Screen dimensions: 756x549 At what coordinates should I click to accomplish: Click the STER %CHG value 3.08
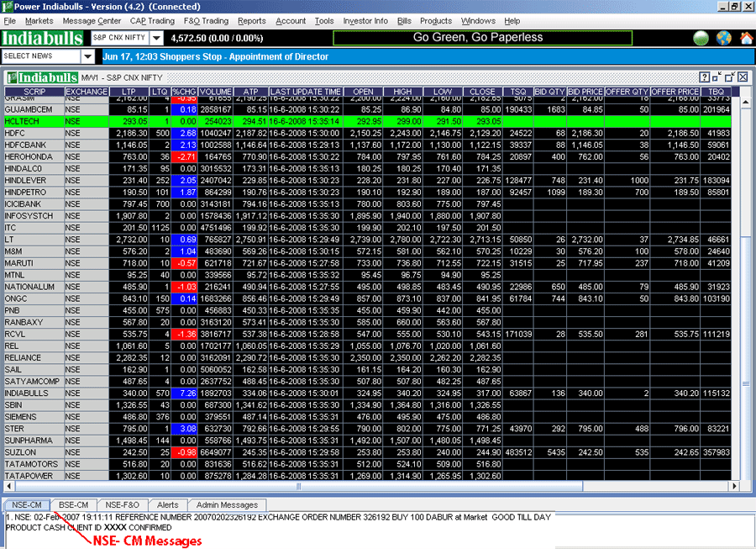point(184,429)
